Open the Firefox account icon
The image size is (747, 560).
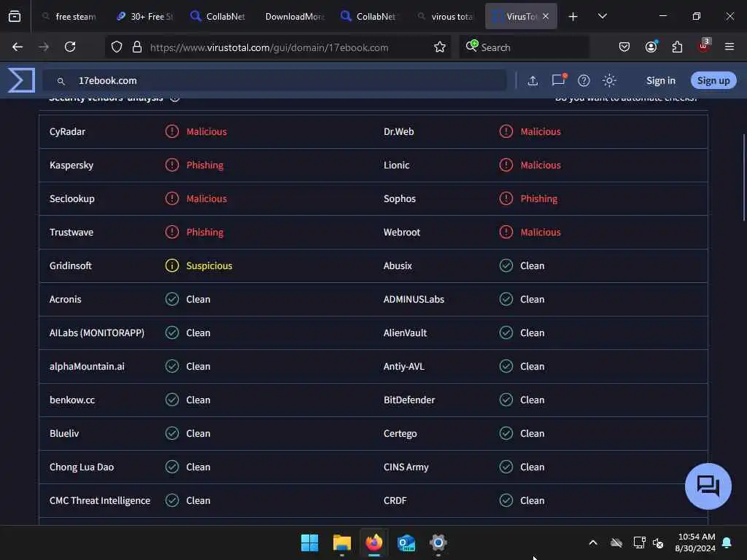651,46
